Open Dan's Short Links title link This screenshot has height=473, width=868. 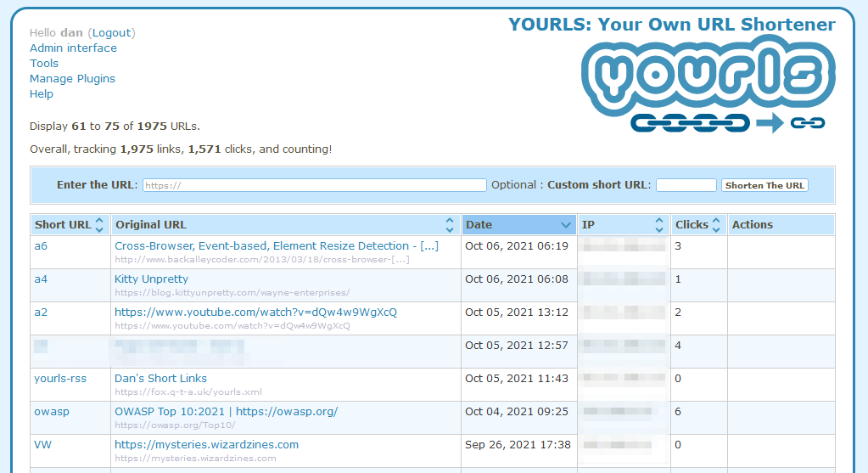160,379
